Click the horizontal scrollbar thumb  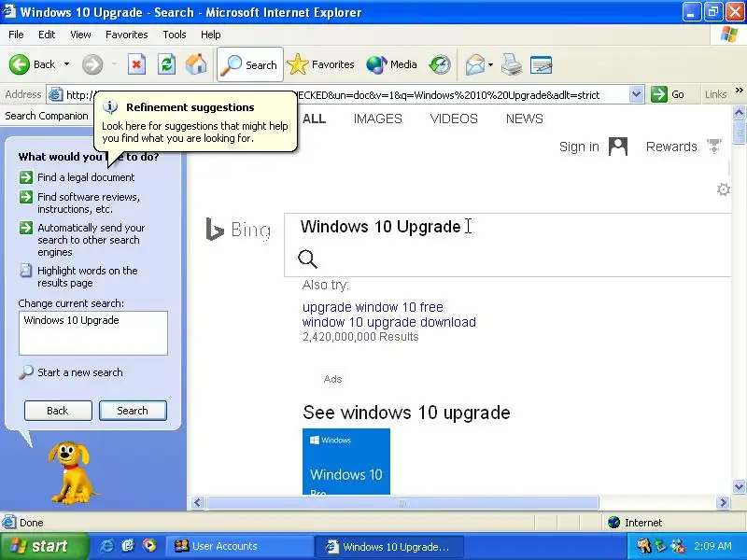[x=402, y=502]
